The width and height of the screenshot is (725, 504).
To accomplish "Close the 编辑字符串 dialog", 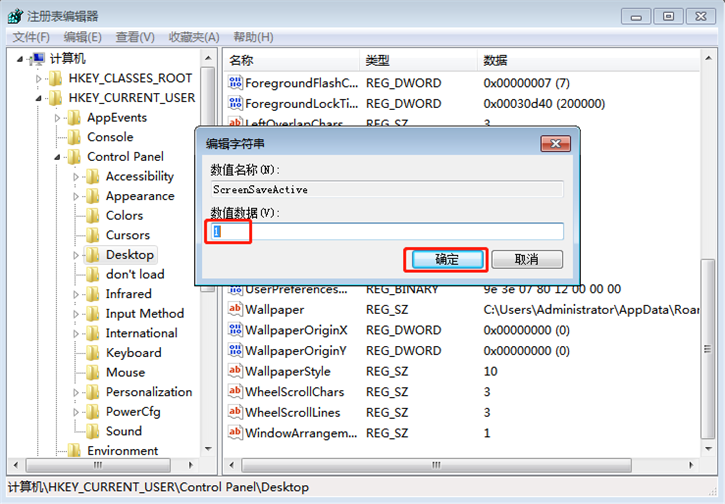I will pyautogui.click(x=555, y=143).
